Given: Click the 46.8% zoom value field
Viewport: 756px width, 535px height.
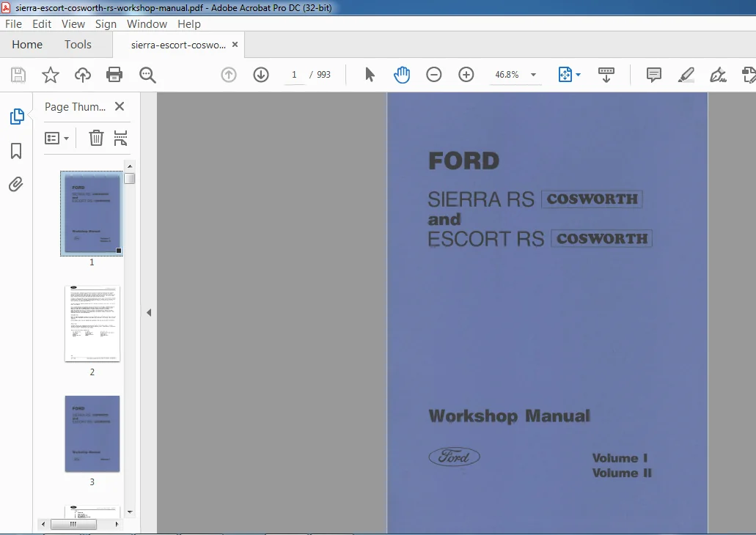Looking at the screenshot, I should tap(507, 75).
